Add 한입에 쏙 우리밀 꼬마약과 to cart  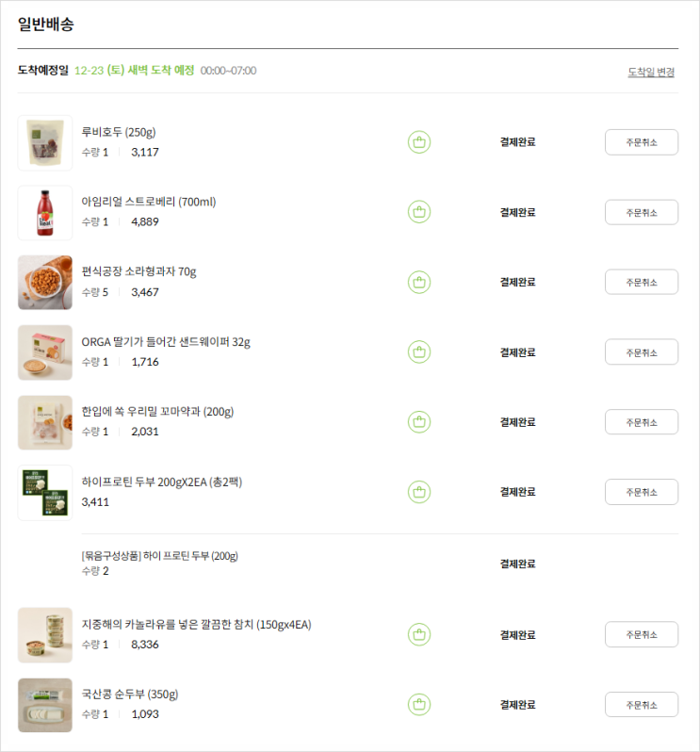click(419, 422)
